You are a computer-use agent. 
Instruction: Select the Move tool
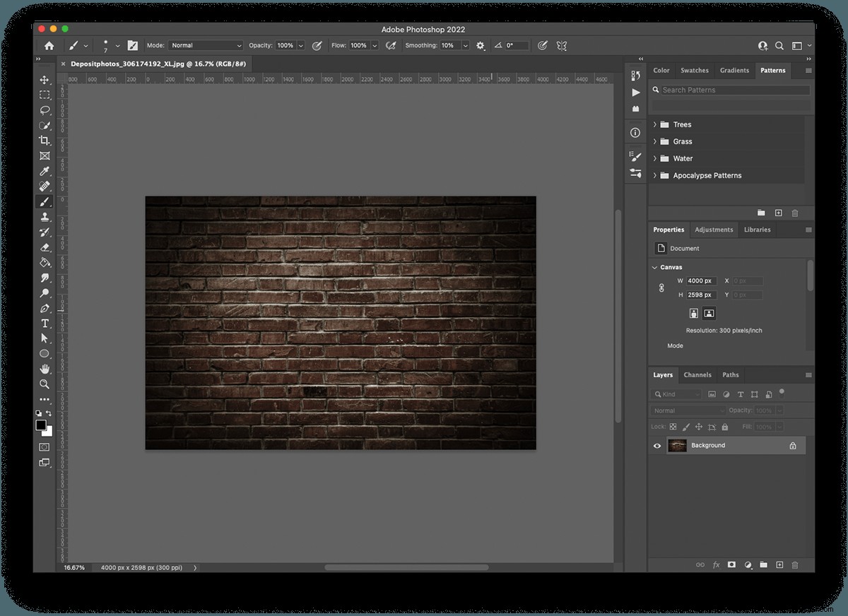(x=45, y=80)
